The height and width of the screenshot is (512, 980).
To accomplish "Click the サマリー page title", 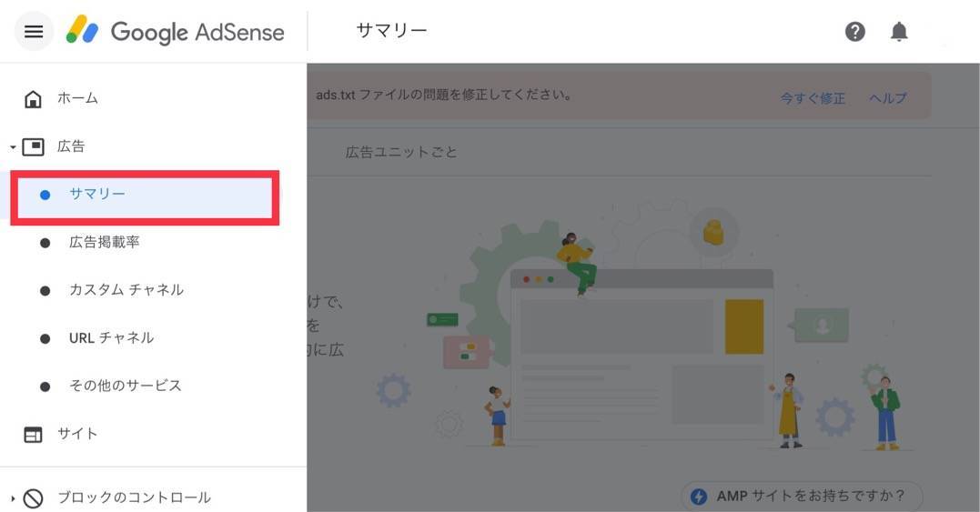I will pyautogui.click(x=392, y=31).
